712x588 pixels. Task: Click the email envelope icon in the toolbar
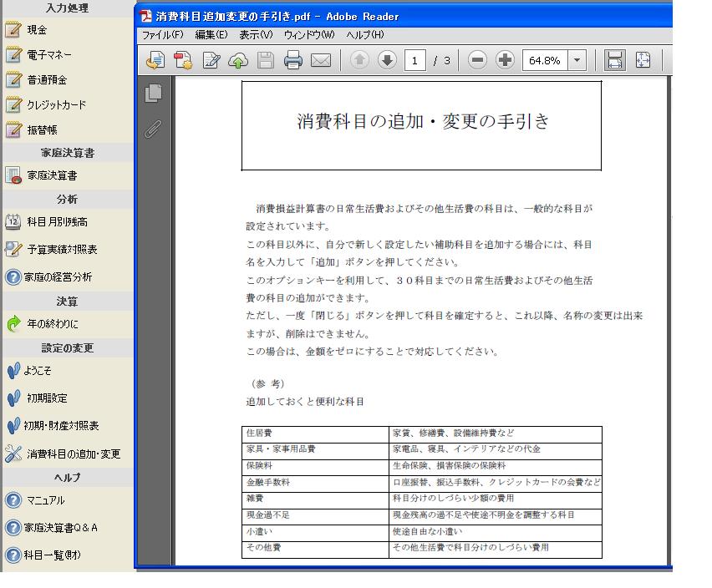320,60
